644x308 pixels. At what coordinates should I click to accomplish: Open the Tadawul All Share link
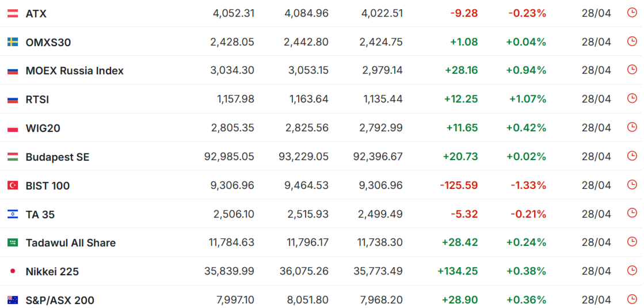pos(70,243)
